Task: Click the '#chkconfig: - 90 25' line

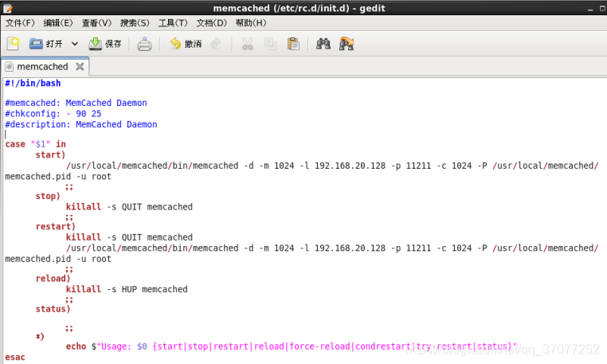Action: tap(53, 114)
